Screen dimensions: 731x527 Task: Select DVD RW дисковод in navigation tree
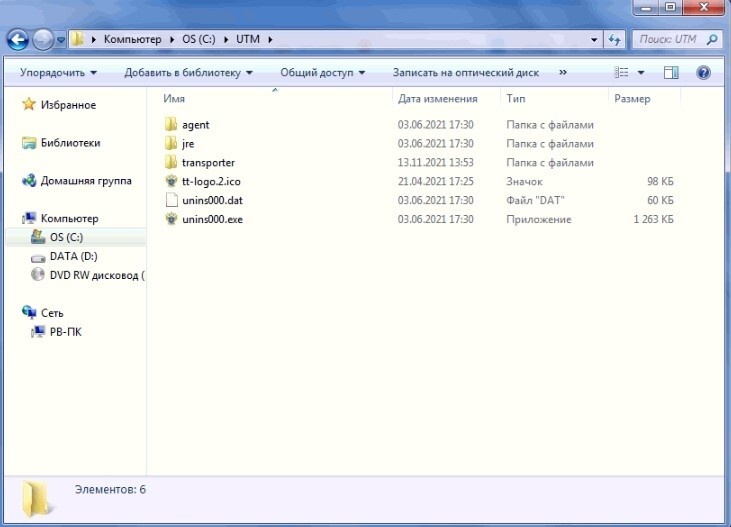point(97,275)
